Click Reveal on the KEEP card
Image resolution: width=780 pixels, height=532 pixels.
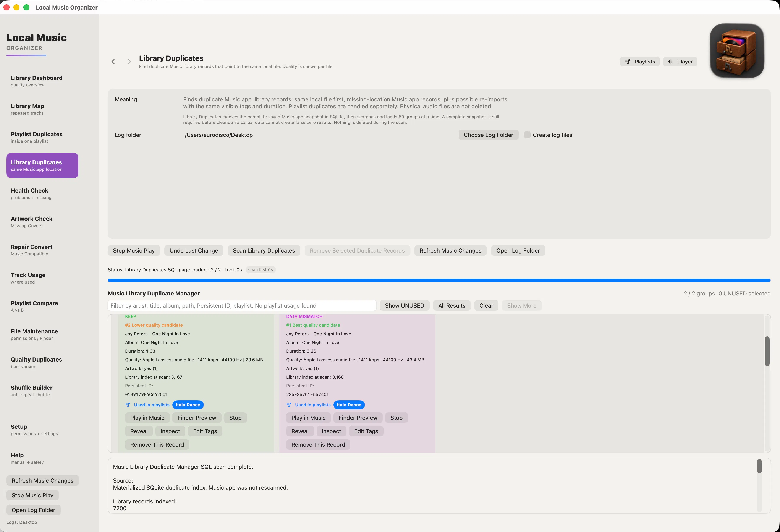139,431
